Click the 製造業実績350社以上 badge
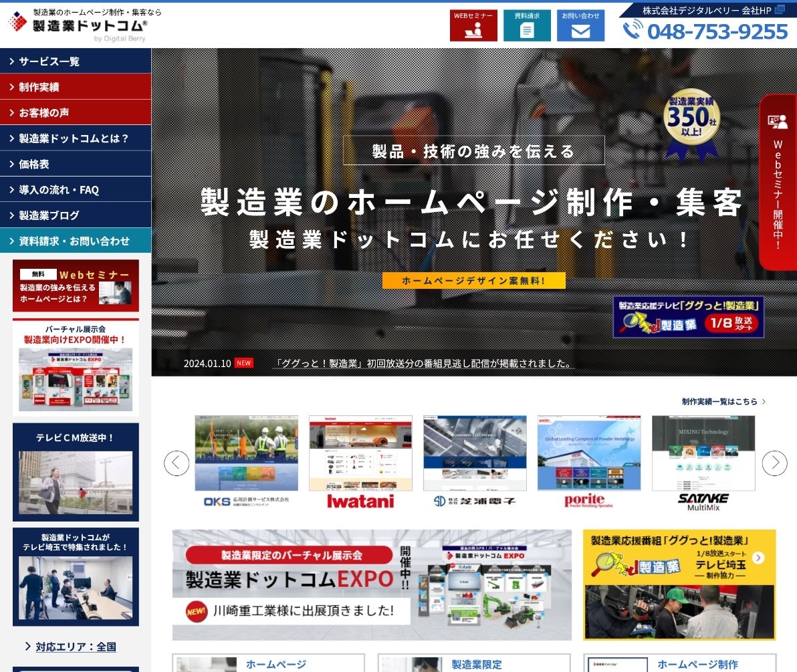The height and width of the screenshot is (672, 797). click(691, 126)
